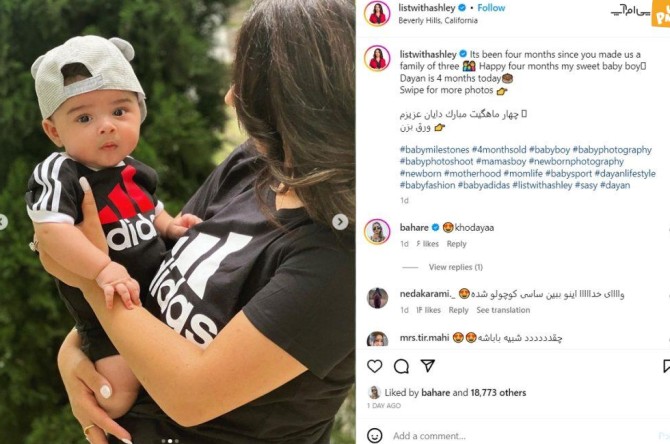See translation of nedakarami's comment
The image size is (670, 444).
(x=503, y=310)
